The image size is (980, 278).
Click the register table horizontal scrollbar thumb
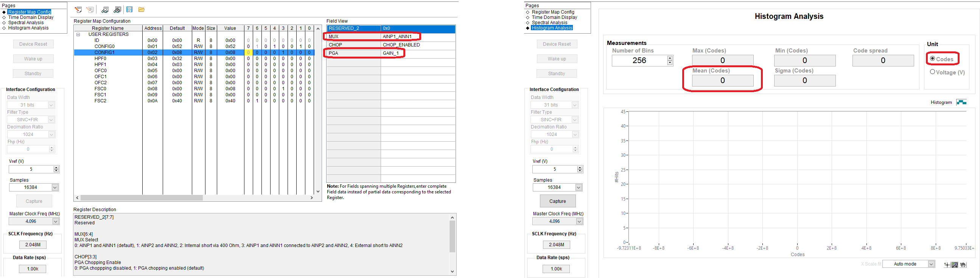coord(142,198)
